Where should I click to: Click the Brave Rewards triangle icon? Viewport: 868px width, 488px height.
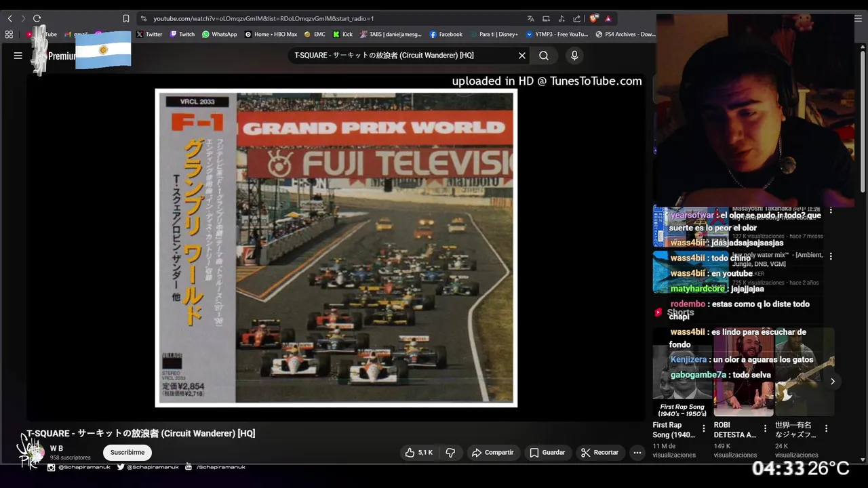pos(608,18)
